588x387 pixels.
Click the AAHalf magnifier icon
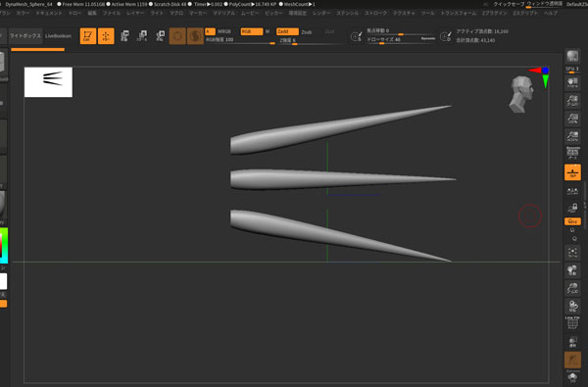(x=572, y=136)
